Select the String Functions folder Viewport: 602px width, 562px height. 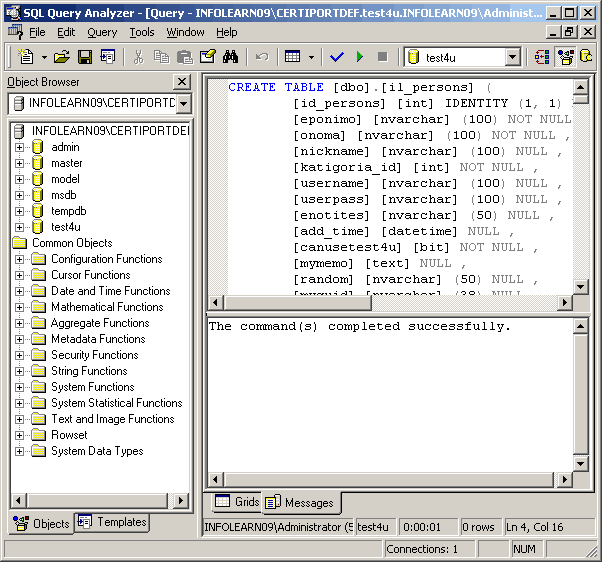89,371
